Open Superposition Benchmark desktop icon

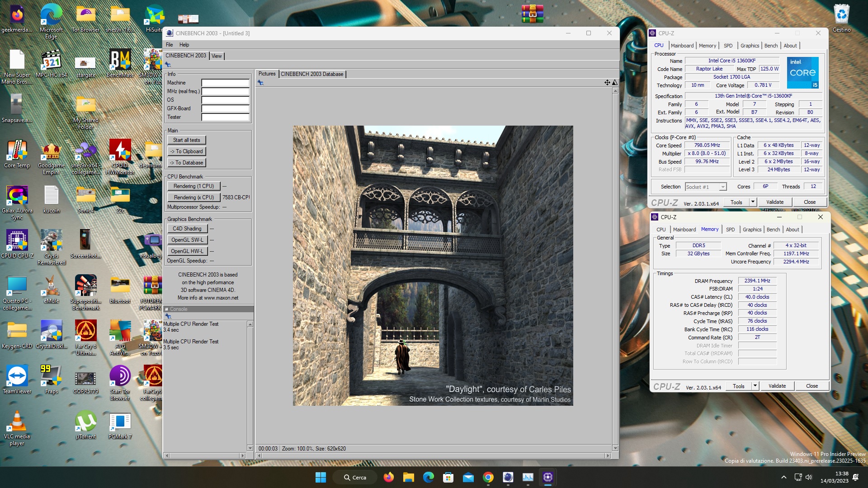tap(85, 293)
